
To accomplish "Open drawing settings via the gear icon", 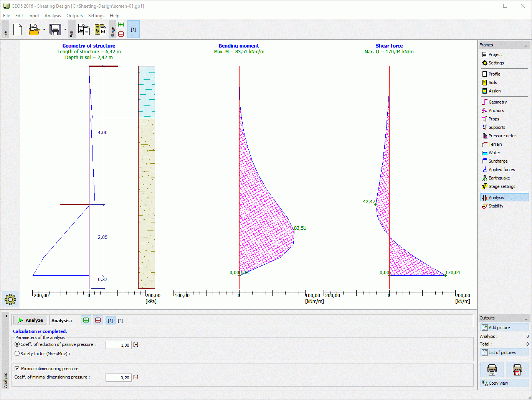I will pyautogui.click(x=10, y=299).
